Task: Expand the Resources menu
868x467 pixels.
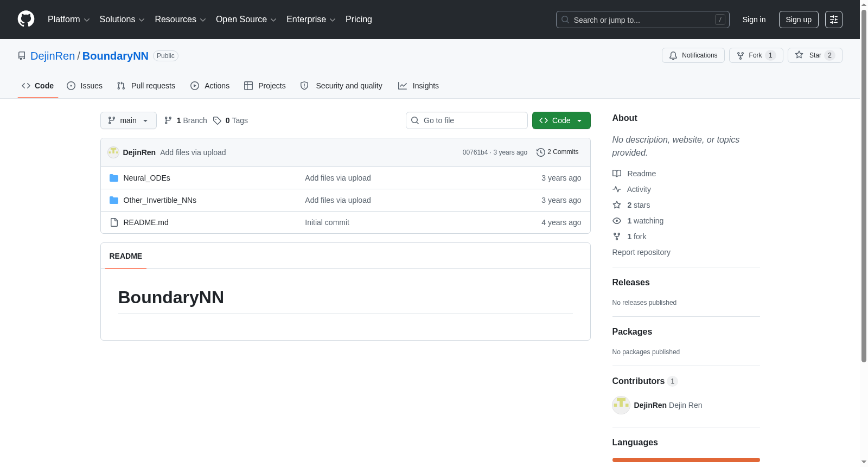Action: coord(181,20)
